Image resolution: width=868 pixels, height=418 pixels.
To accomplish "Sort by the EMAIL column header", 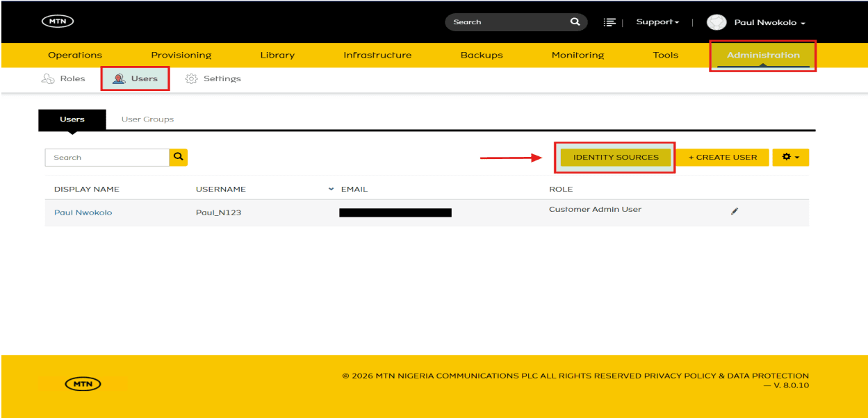I will (354, 189).
